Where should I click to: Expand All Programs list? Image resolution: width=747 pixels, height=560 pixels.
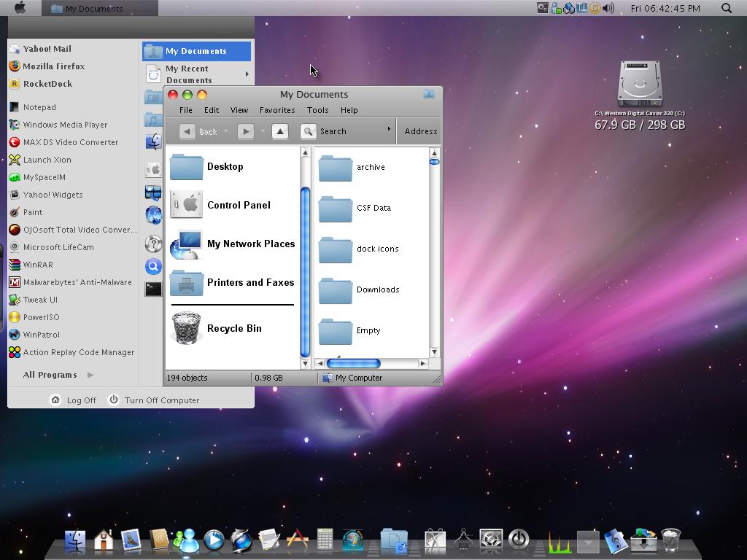coord(58,375)
